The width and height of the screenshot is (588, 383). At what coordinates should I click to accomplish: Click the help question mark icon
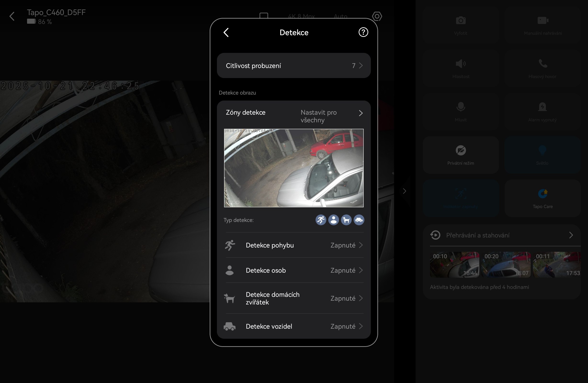click(363, 32)
